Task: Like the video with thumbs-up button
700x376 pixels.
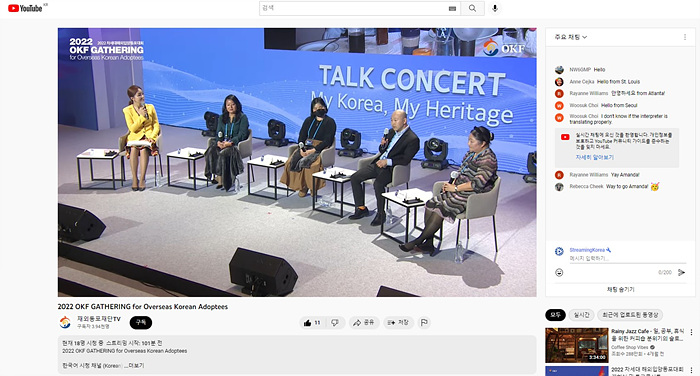Action: coord(312,322)
